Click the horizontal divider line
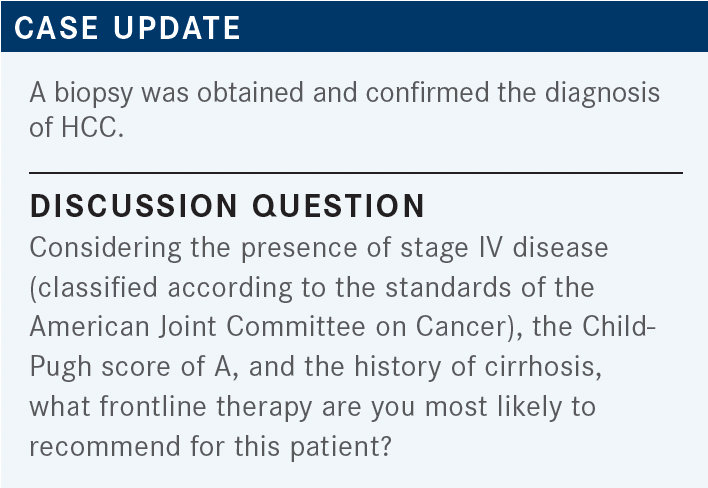This screenshot has width=708, height=488. click(x=356, y=172)
